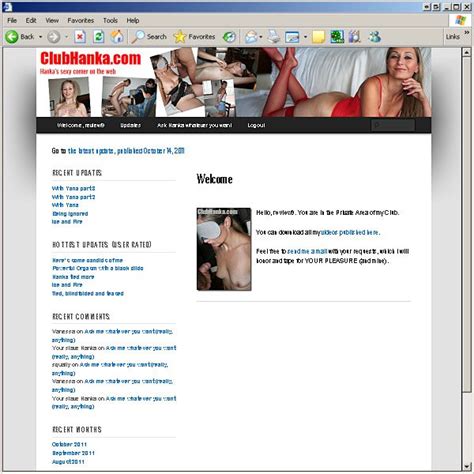The width and height of the screenshot is (474, 474).
Task: Open the Messenger figure toolbar icon
Action: [x=374, y=37]
